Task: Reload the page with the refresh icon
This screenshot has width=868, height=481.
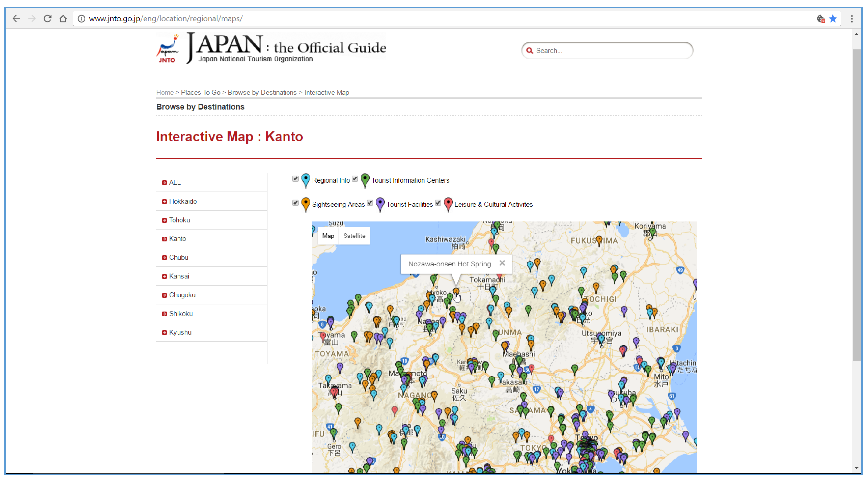Action: [47, 18]
